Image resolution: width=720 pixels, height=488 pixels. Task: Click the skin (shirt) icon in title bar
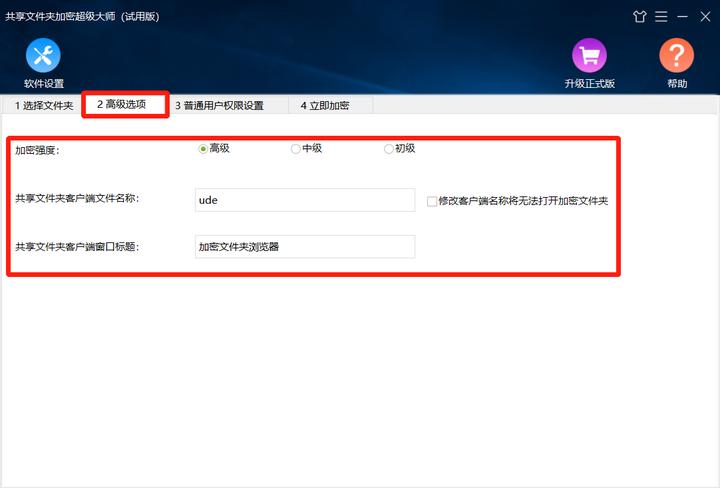click(x=639, y=17)
